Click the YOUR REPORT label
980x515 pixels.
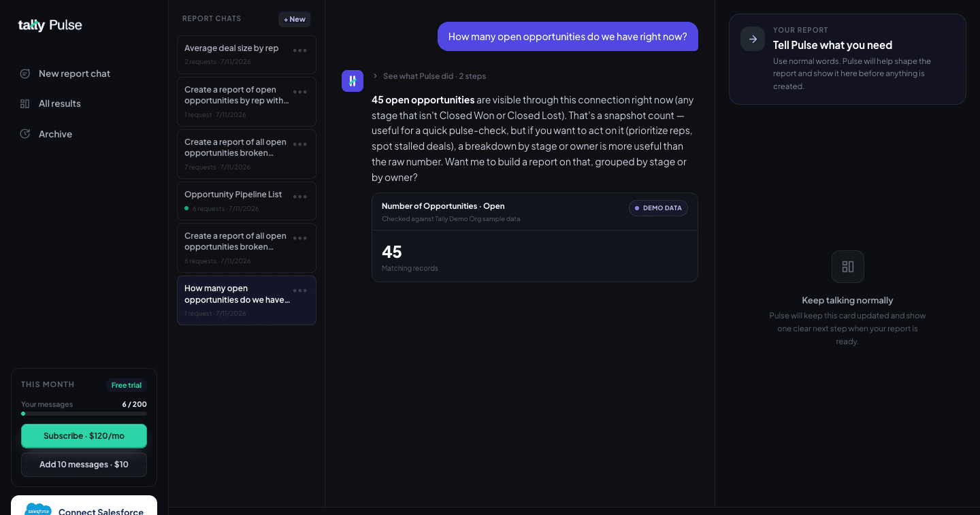(x=800, y=30)
